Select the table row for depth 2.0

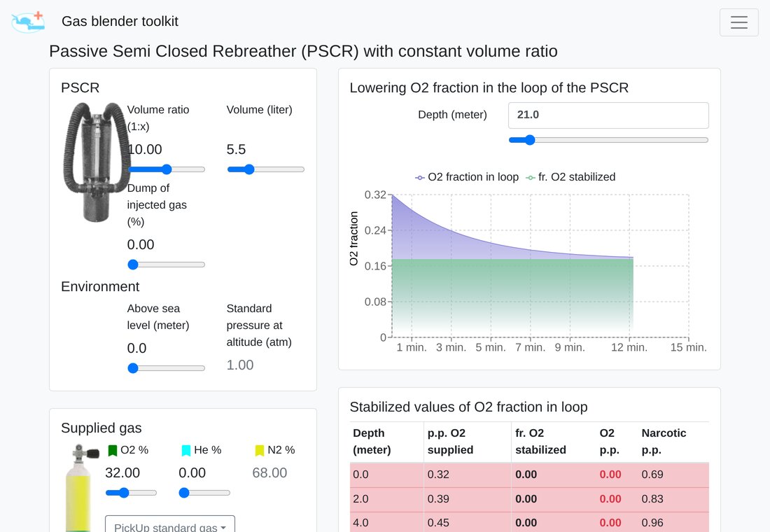click(529, 499)
